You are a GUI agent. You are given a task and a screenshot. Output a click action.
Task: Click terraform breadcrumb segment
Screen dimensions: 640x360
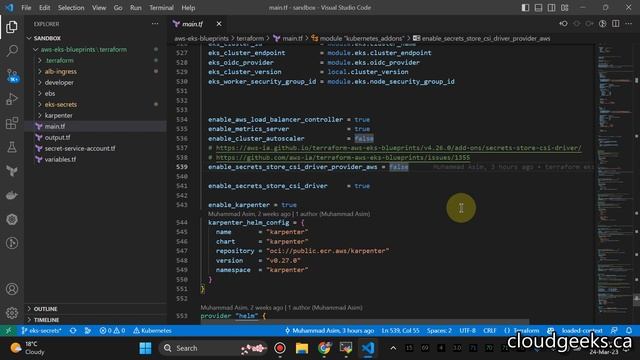pos(250,38)
